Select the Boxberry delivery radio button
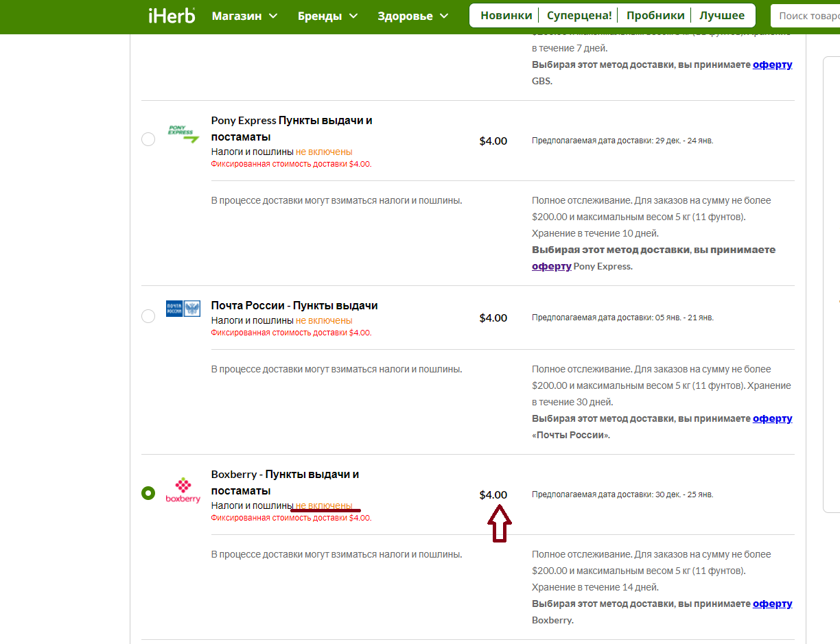The height and width of the screenshot is (644, 840). [148, 493]
